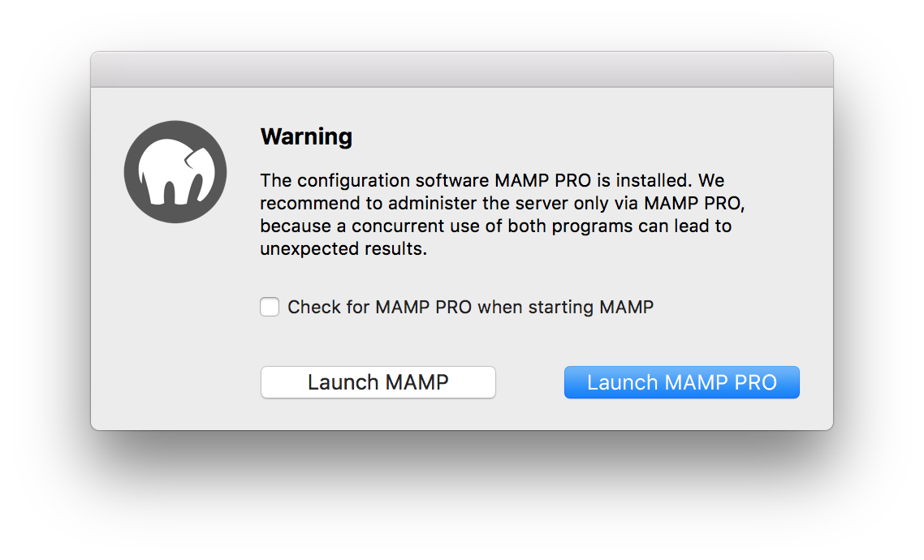The height and width of the screenshot is (560, 924).
Task: Click 'MAMP PRO,' at the end of the second line
Action: point(695,203)
